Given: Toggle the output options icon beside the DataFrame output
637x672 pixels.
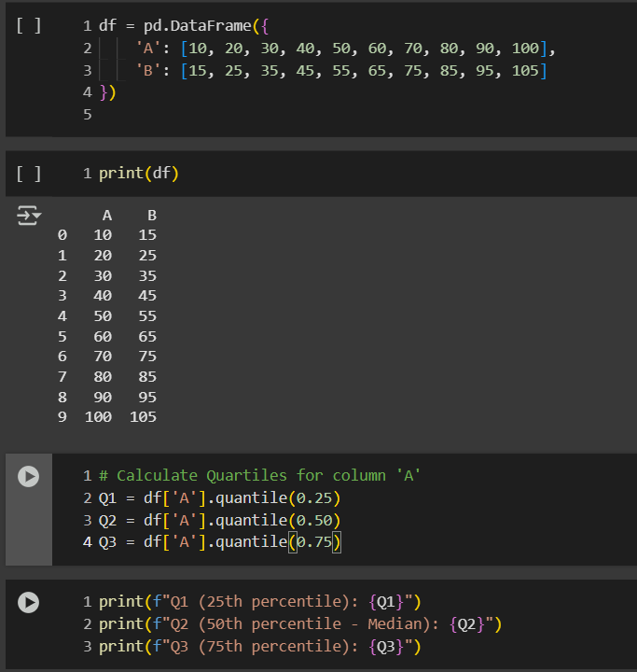Looking at the screenshot, I should pos(30,217).
